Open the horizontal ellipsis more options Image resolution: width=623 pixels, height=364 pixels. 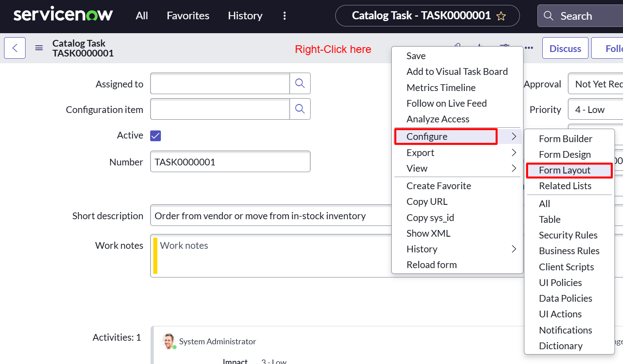click(529, 48)
